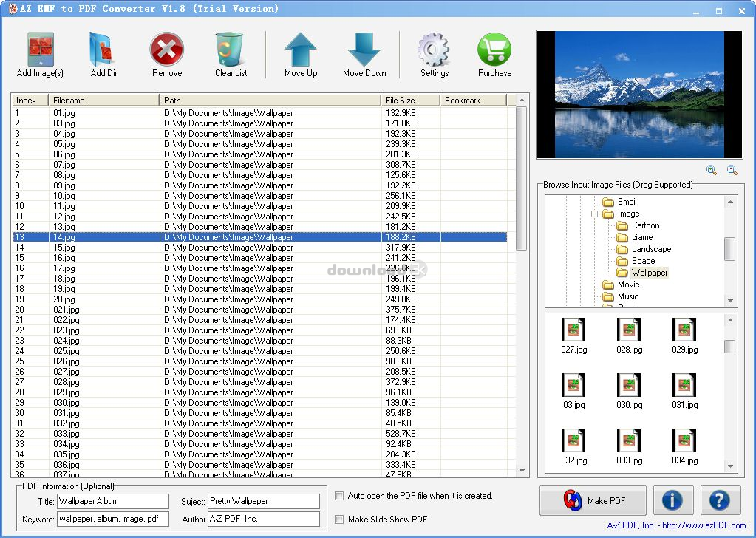The image size is (756, 538).
Task: Enable Make Slide Show PDF option
Action: [339, 520]
